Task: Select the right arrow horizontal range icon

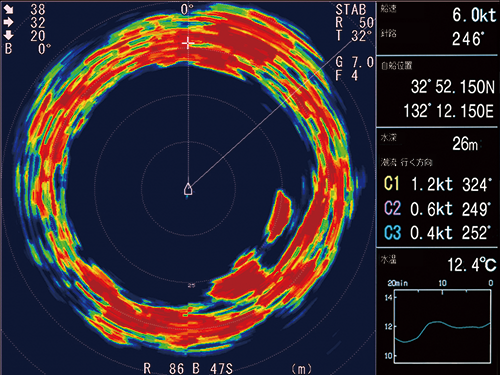Action: point(8,22)
